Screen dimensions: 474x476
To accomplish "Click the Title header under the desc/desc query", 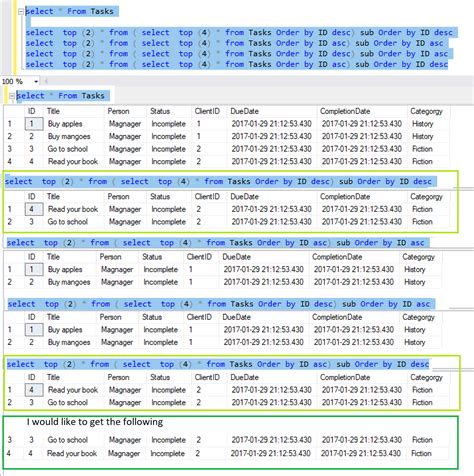I will point(53,197).
